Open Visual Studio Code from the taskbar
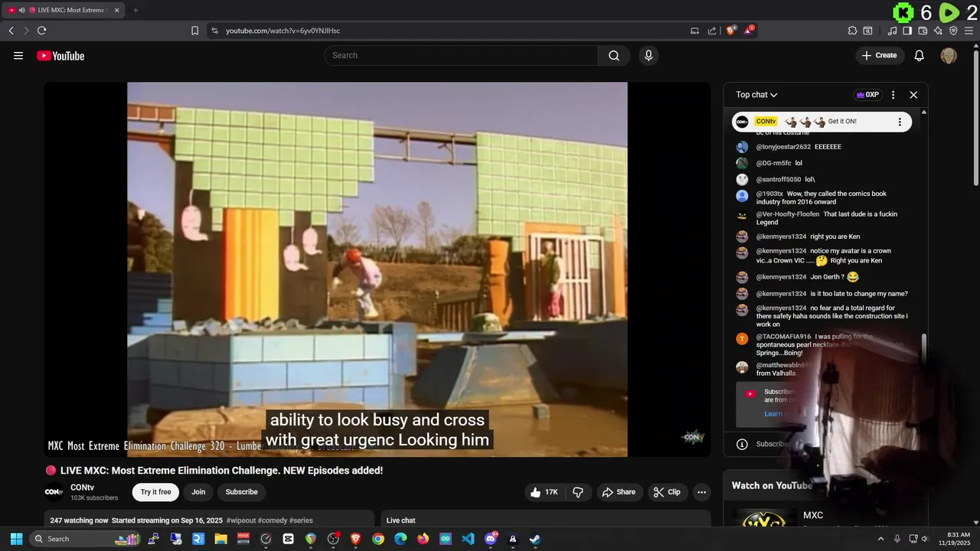The image size is (980, 551). pos(468,539)
